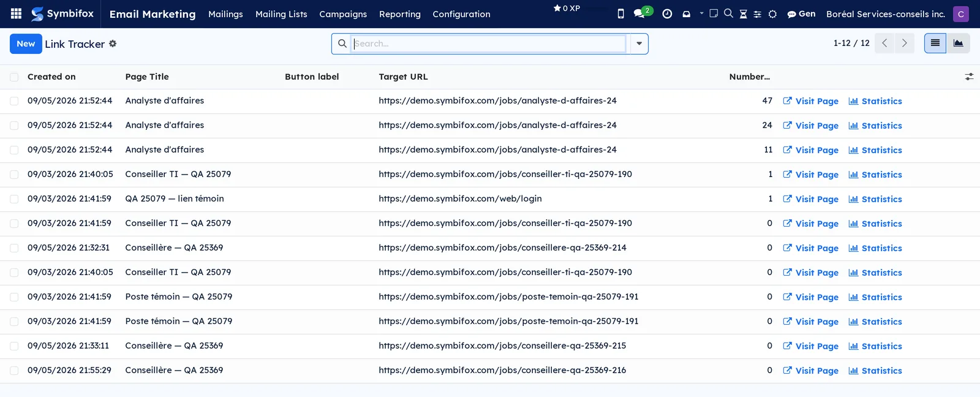Open the Reporting menu
Screen dimensions: 980x397
click(400, 13)
